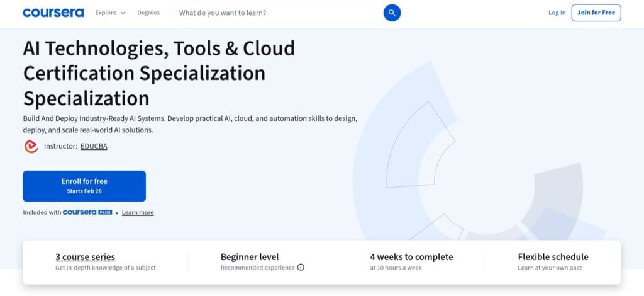
Task: Click the "Beginner level" text
Action: coord(250,257)
